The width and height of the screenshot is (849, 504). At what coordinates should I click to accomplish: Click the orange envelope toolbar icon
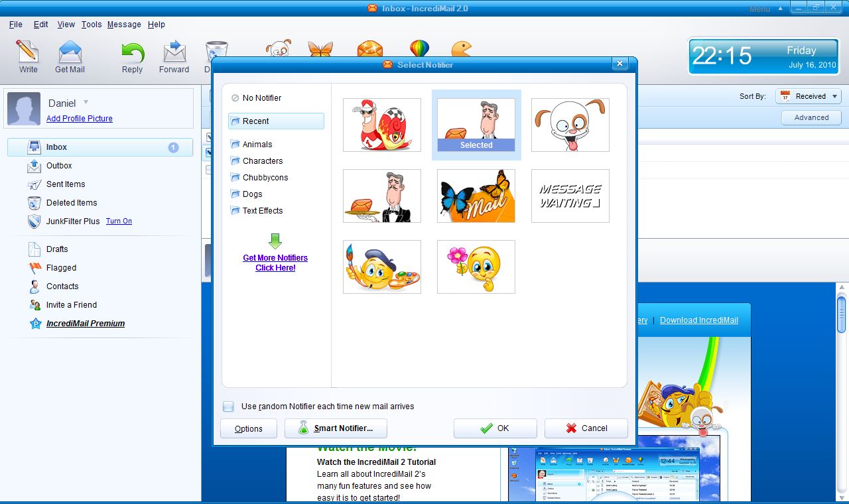coord(369,48)
